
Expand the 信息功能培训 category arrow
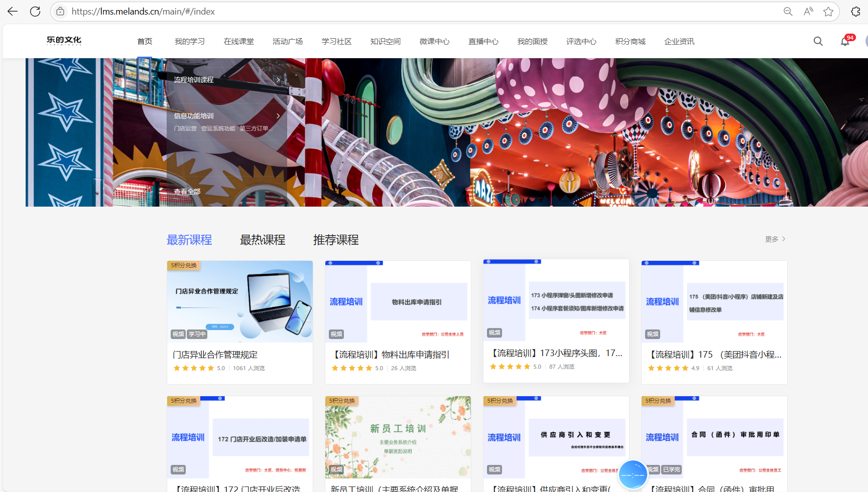(x=278, y=116)
